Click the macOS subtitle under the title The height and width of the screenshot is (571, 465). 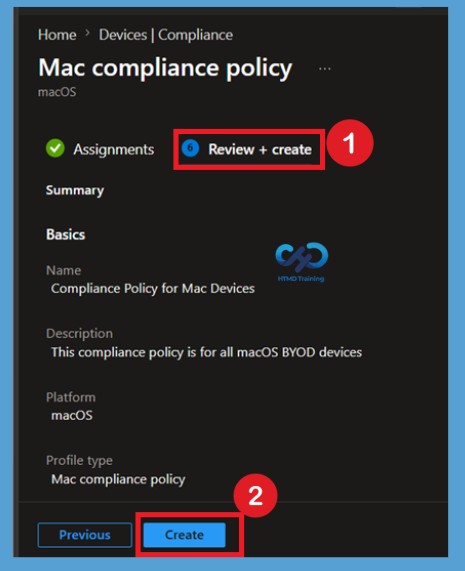(x=57, y=92)
